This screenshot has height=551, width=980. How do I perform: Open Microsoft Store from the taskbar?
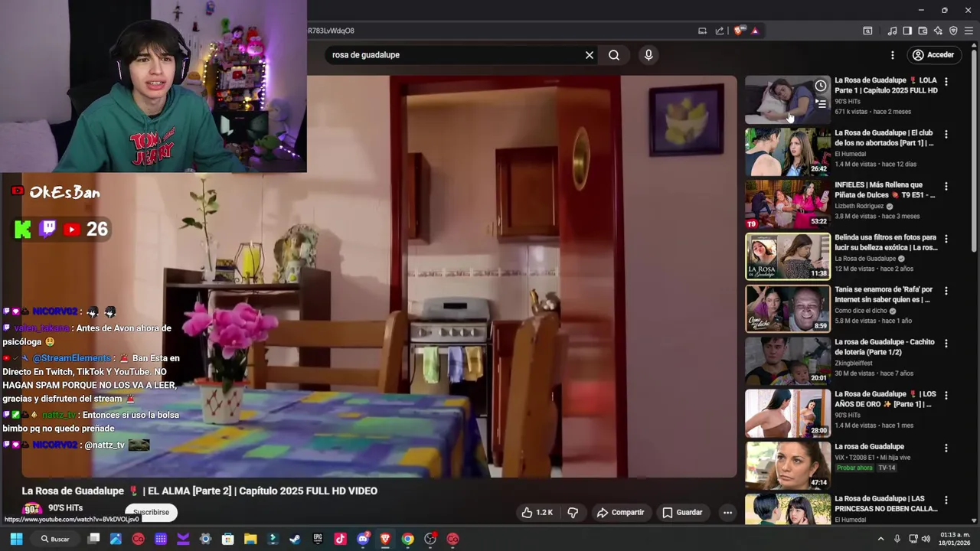tap(227, 539)
